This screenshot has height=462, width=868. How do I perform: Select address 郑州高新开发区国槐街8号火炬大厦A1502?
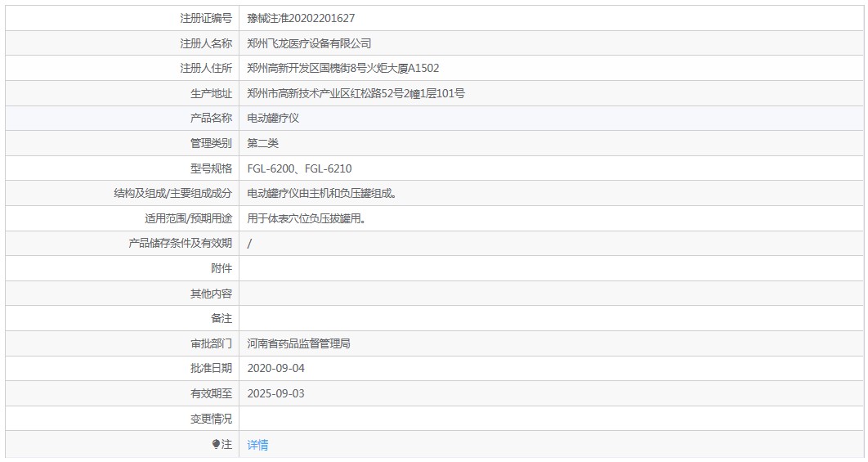[342, 68]
